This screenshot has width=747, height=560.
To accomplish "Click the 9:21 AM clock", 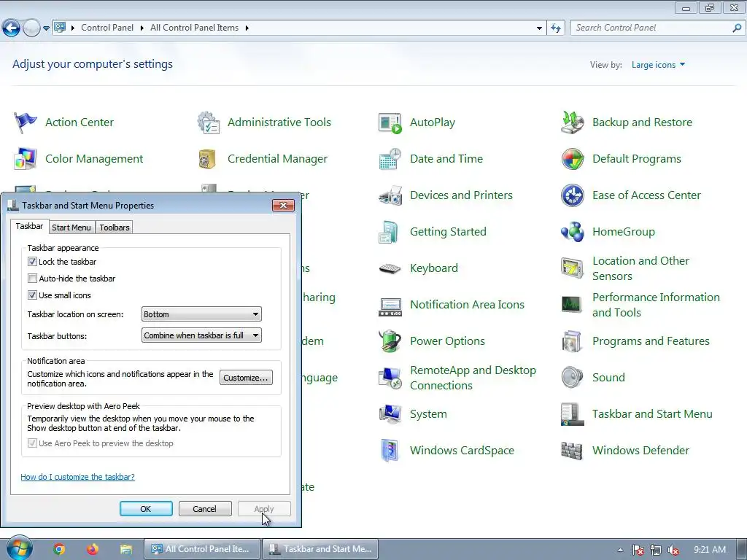I will point(710,550).
